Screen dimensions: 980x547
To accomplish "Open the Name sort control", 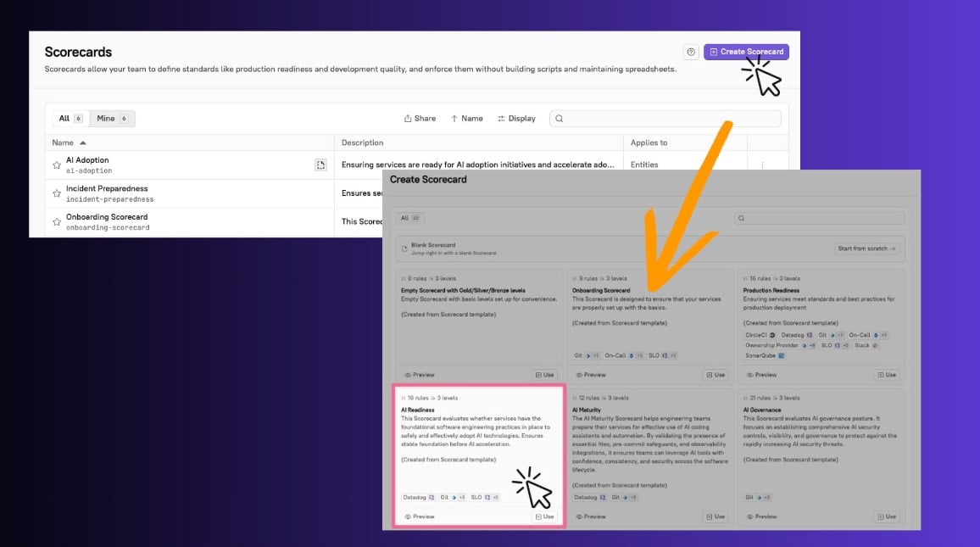I will point(467,118).
